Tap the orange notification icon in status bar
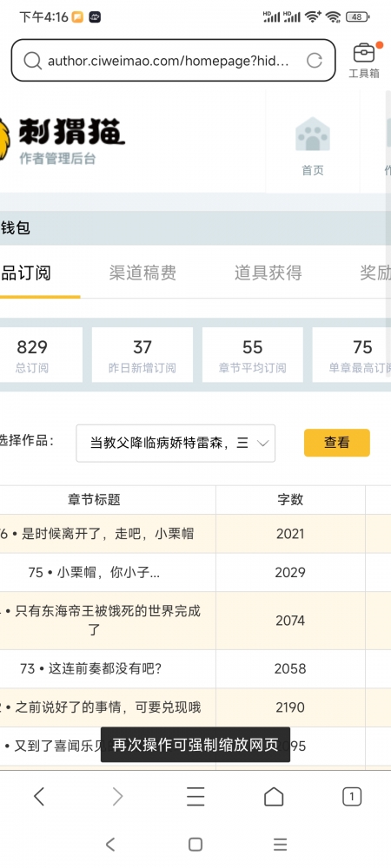The image size is (391, 868). [77, 17]
